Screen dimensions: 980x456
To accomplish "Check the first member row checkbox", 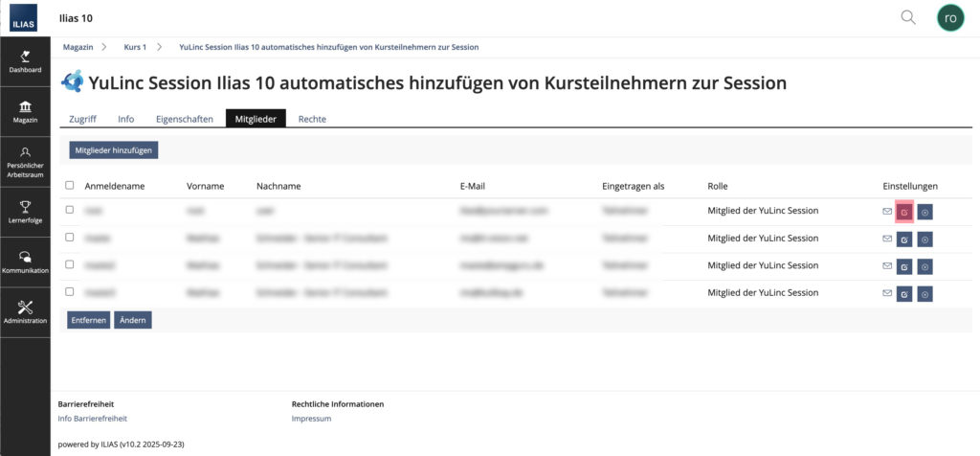I will tap(69, 210).
